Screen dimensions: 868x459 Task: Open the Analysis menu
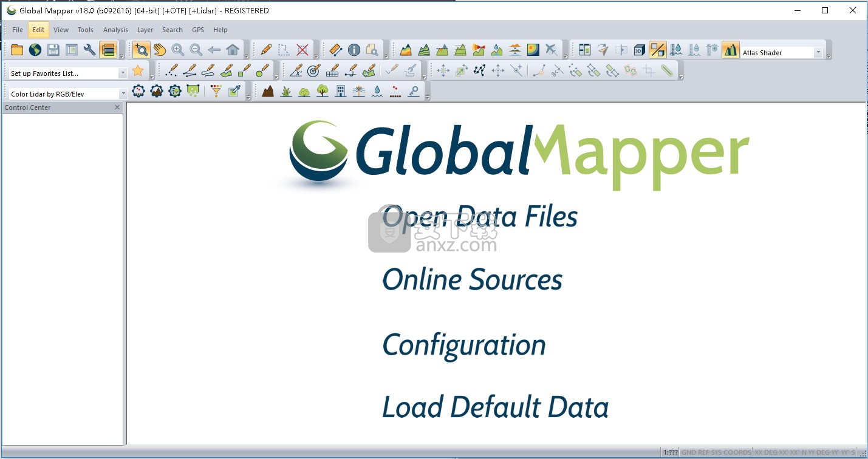pyautogui.click(x=115, y=30)
